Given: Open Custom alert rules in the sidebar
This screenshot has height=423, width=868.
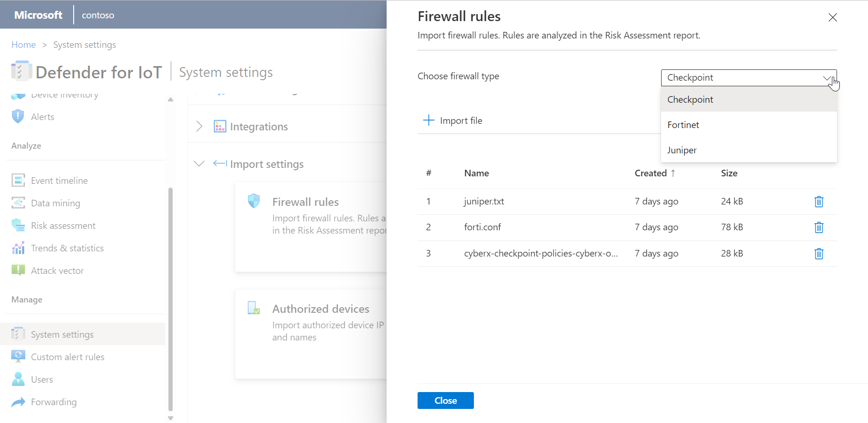Looking at the screenshot, I should point(68,357).
